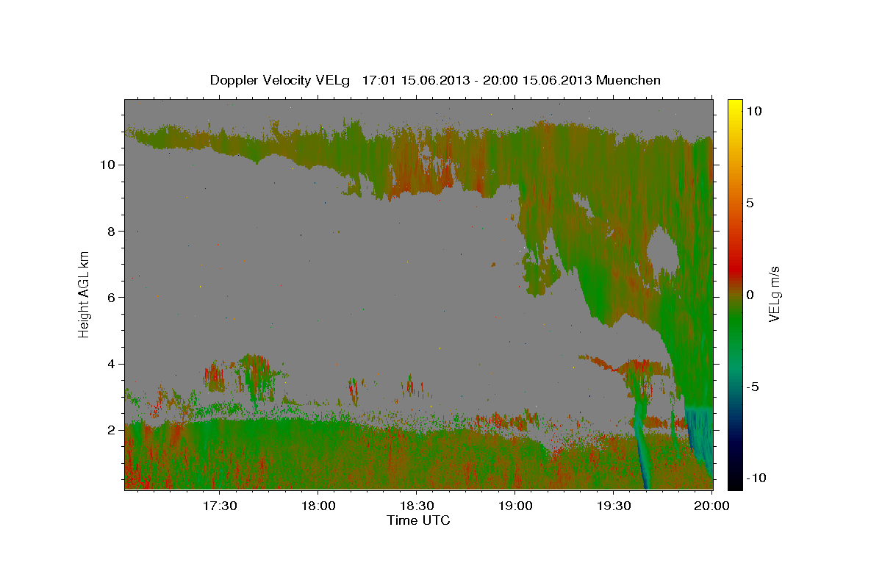Click the 18:30 time tick label
The height and width of the screenshot is (588, 882).
coord(417,506)
